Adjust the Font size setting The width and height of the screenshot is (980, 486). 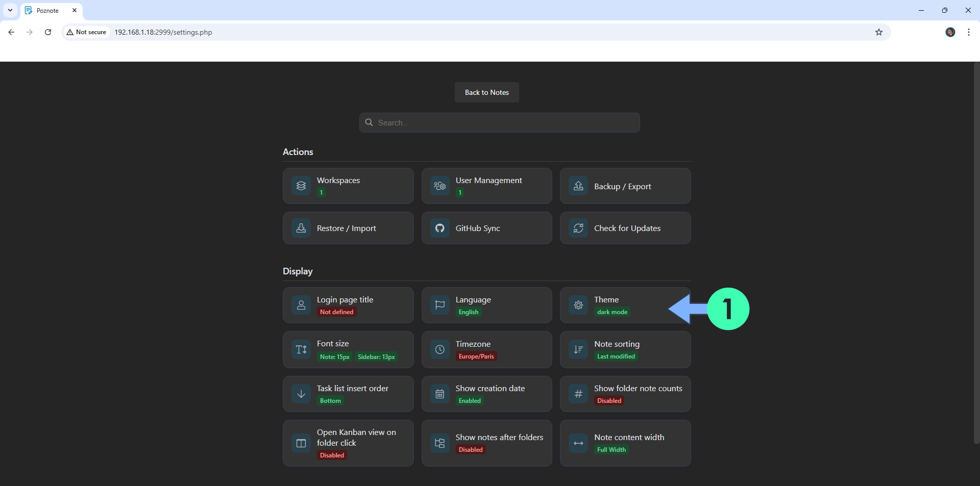(348, 349)
